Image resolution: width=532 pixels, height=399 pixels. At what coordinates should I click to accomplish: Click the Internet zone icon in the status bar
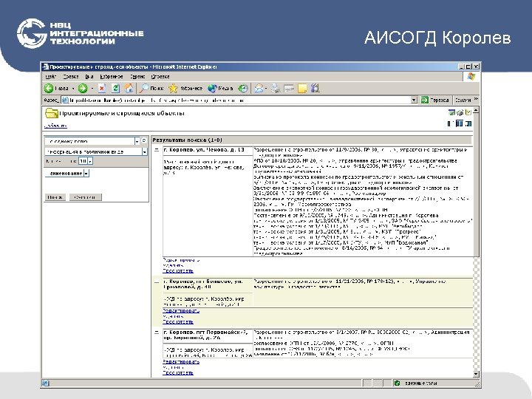point(397,383)
